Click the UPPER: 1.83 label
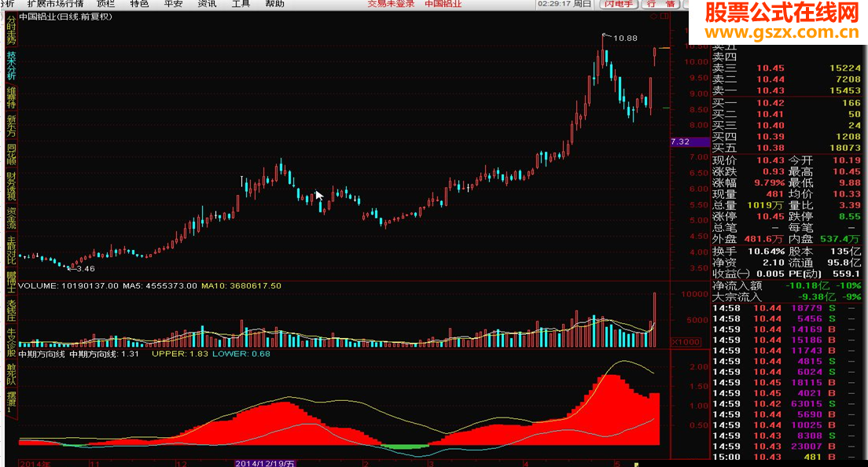This screenshot has width=868, height=467. point(180,354)
